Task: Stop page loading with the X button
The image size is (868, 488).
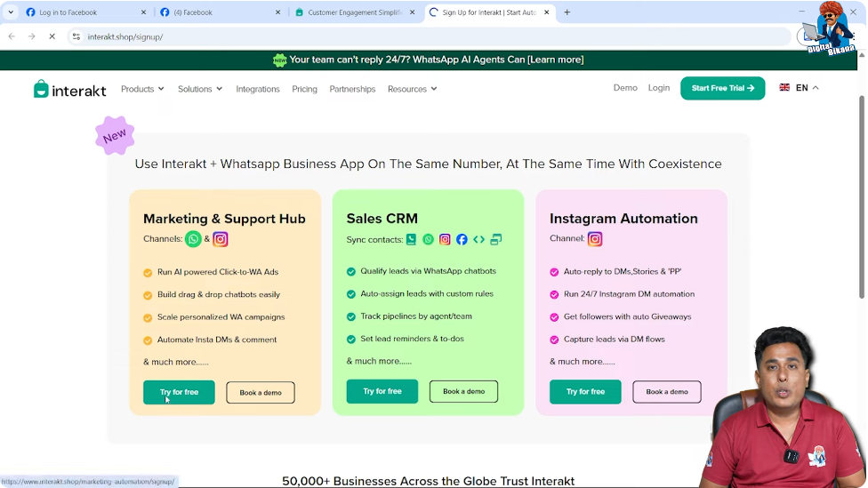Action: (x=52, y=36)
